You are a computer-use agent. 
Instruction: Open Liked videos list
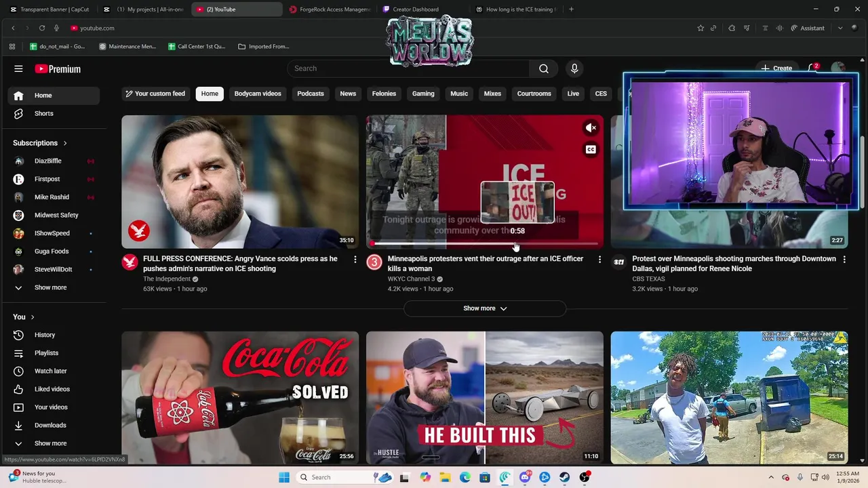coord(54,389)
